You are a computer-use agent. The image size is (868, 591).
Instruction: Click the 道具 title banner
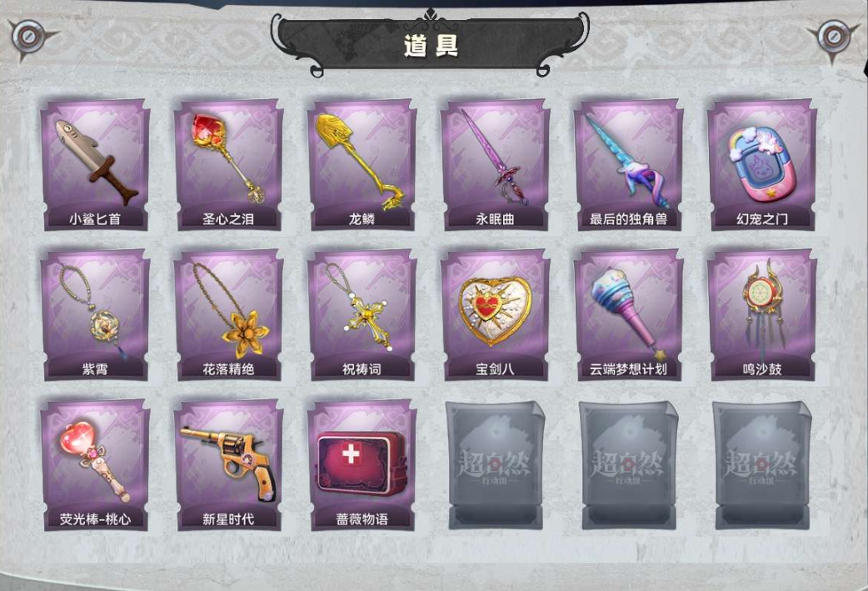430,43
